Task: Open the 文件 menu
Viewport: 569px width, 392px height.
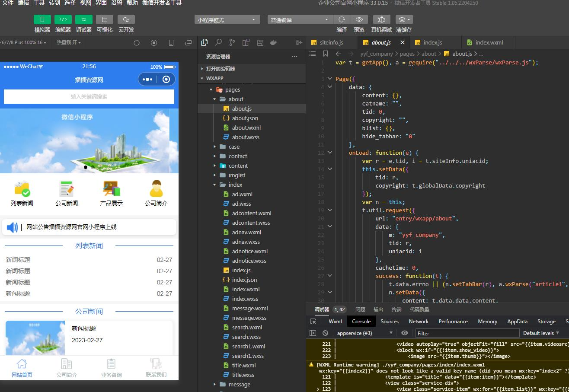Action: click(x=8, y=3)
